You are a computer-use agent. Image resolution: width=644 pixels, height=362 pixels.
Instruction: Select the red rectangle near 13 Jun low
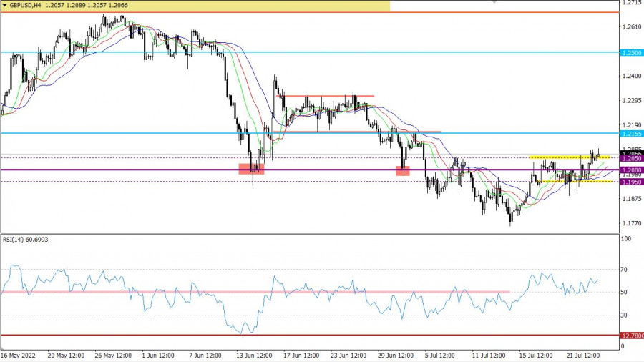251,169
